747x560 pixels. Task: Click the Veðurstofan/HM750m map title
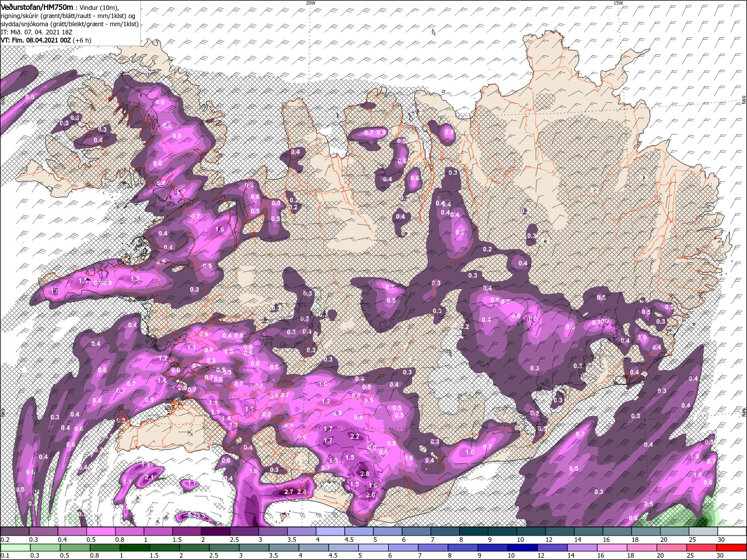37,6
